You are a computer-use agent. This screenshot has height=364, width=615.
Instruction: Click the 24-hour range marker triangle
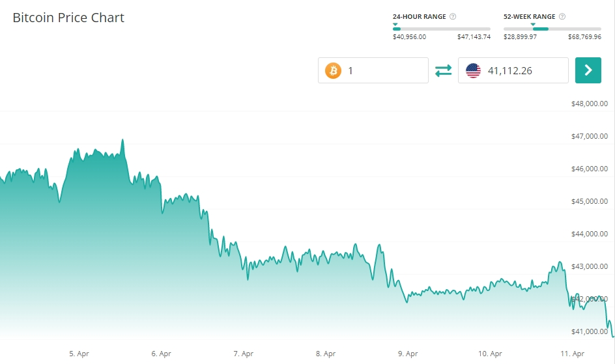click(395, 24)
